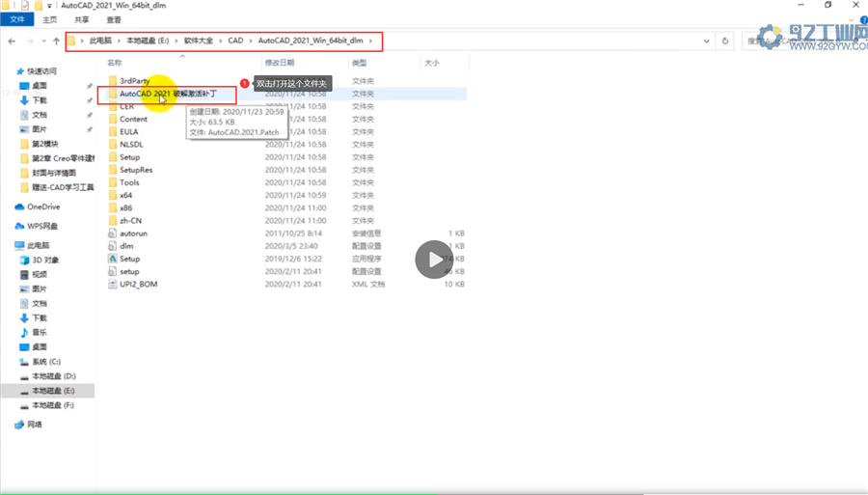Open the 文件 ribbon tab
The height and width of the screenshot is (495, 868).
(x=17, y=19)
